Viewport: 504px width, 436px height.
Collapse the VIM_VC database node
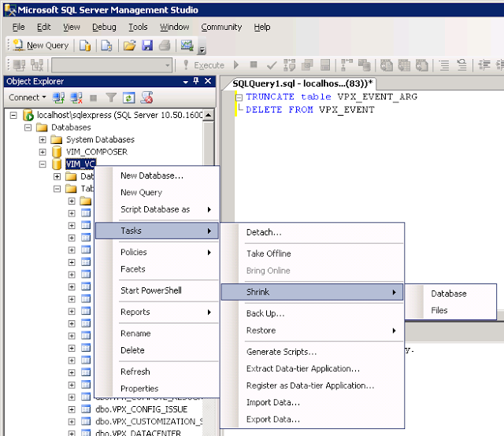point(43,164)
